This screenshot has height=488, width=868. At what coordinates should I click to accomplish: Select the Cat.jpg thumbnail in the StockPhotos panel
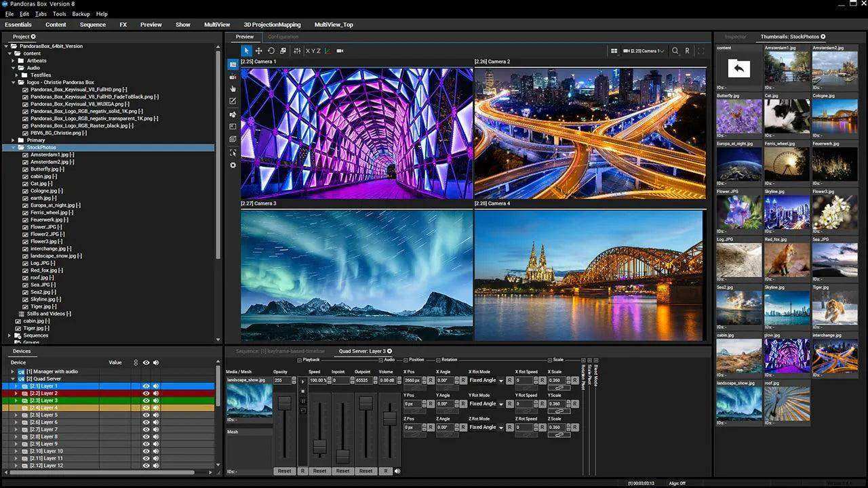click(x=787, y=115)
